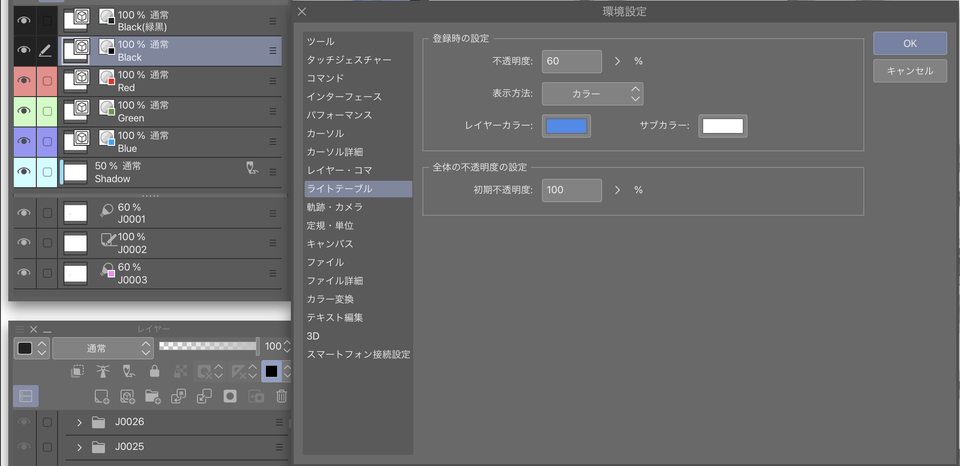Click the New Vector Layer icon

[127, 396]
